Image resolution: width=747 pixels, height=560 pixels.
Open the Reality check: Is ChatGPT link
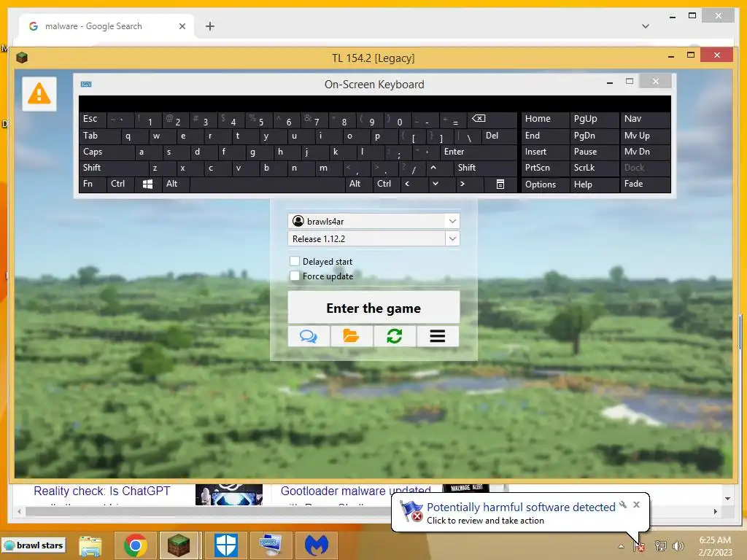pos(101,491)
